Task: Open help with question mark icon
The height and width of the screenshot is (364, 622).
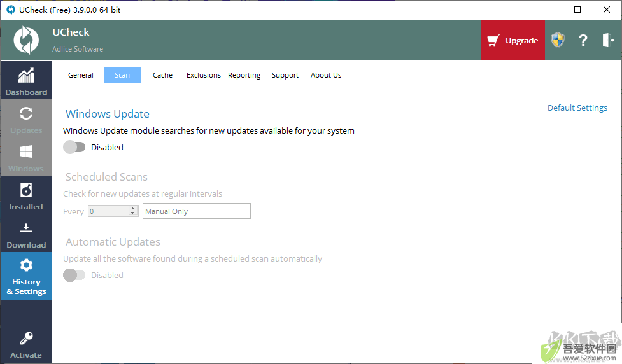Action: point(583,40)
